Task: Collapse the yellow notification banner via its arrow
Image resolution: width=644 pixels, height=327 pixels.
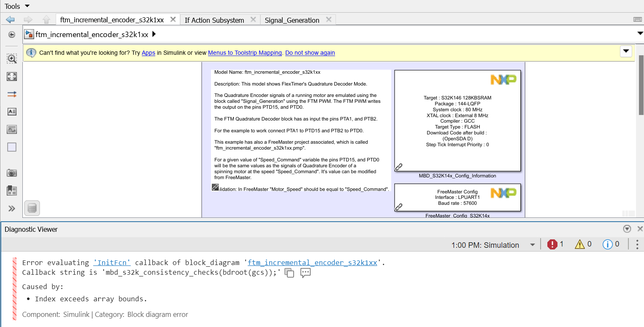Action: (x=626, y=51)
